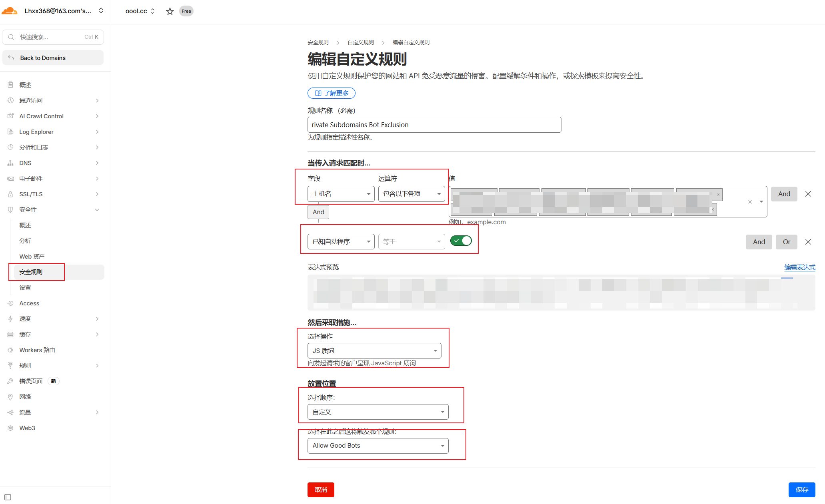Open the Cloudflare home logo
The image size is (825, 504).
coord(9,11)
